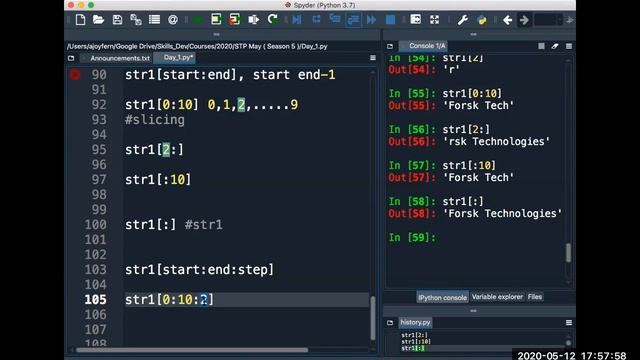Click the Day_1.py file path label
This screenshot has height=360, width=640.
(197, 46)
